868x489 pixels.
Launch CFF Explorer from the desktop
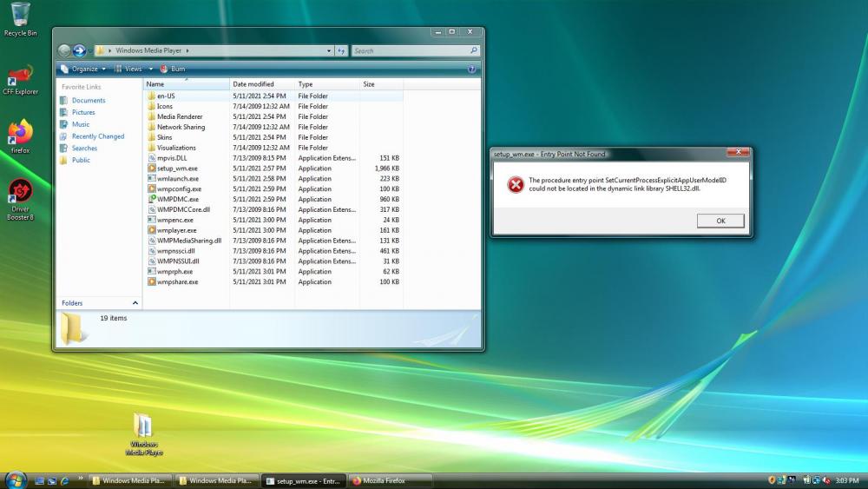(20, 80)
